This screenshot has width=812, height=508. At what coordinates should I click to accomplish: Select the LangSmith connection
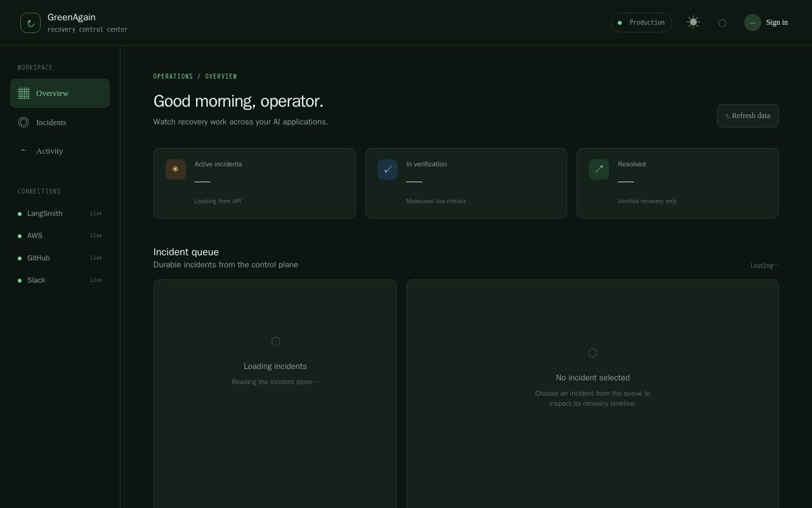60,213
